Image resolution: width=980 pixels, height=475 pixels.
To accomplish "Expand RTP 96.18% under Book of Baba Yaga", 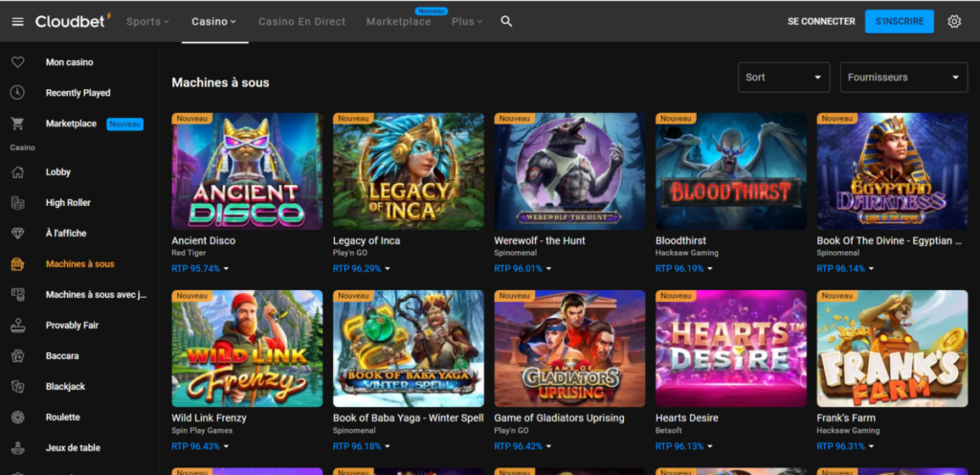I will click(x=361, y=446).
